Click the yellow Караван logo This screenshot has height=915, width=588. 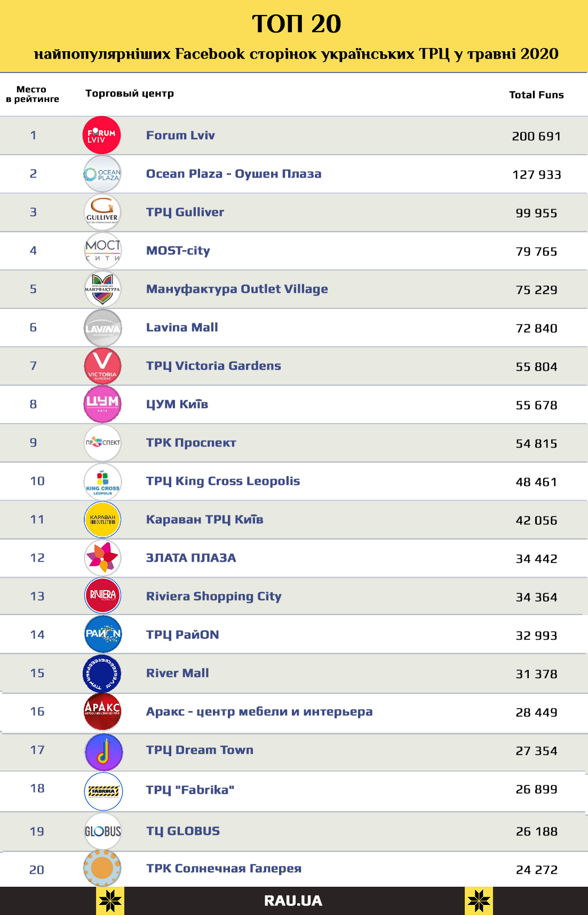point(102,520)
